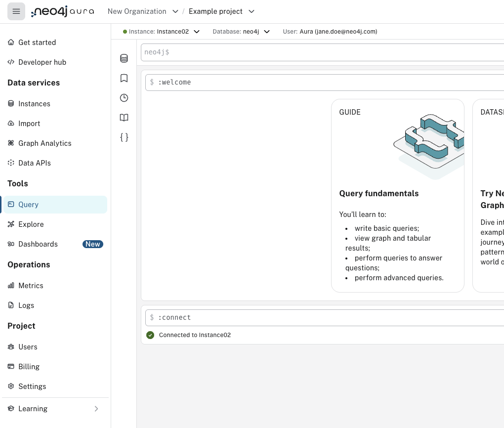This screenshot has width=504, height=428.
Task: Expand the Learning section arrow
Action: point(96,409)
